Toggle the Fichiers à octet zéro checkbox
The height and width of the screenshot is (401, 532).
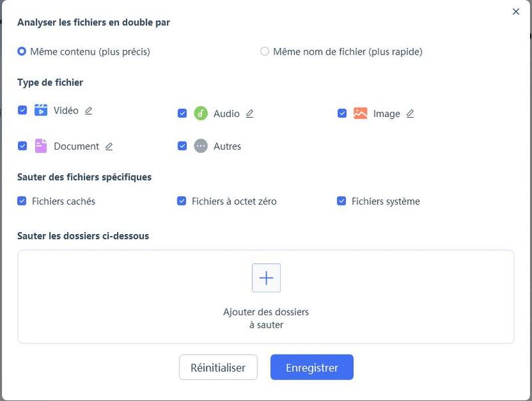pos(182,201)
